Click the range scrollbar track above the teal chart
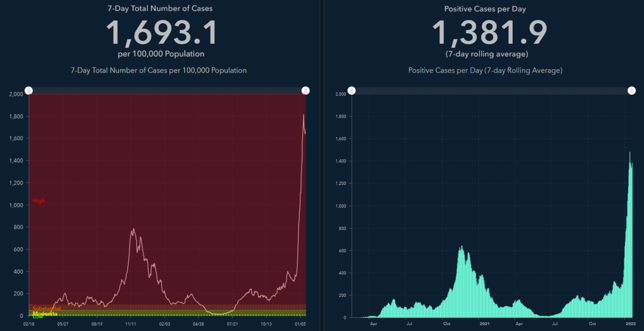The height and width of the screenshot is (331, 644). pyautogui.click(x=492, y=91)
